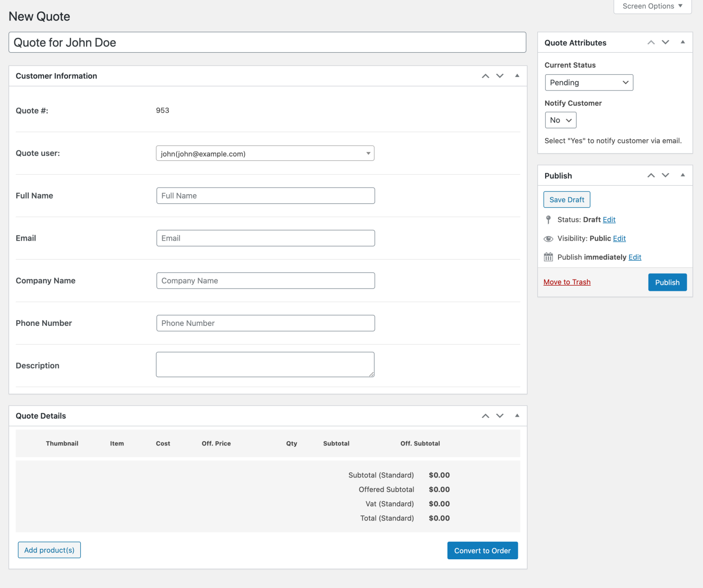
Task: Click the calendar icon near Publish immediately
Action: [x=548, y=257]
